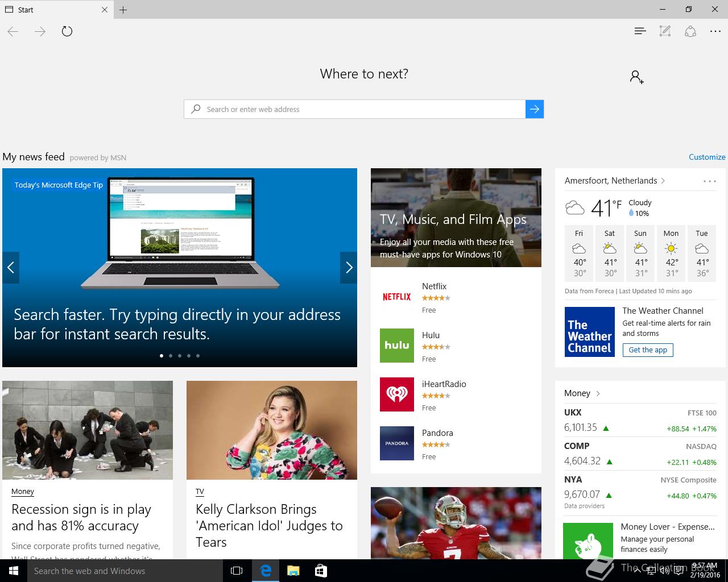This screenshot has width=728, height=582.
Task: Open the UKX FTSE 100 quote
Action: point(640,421)
